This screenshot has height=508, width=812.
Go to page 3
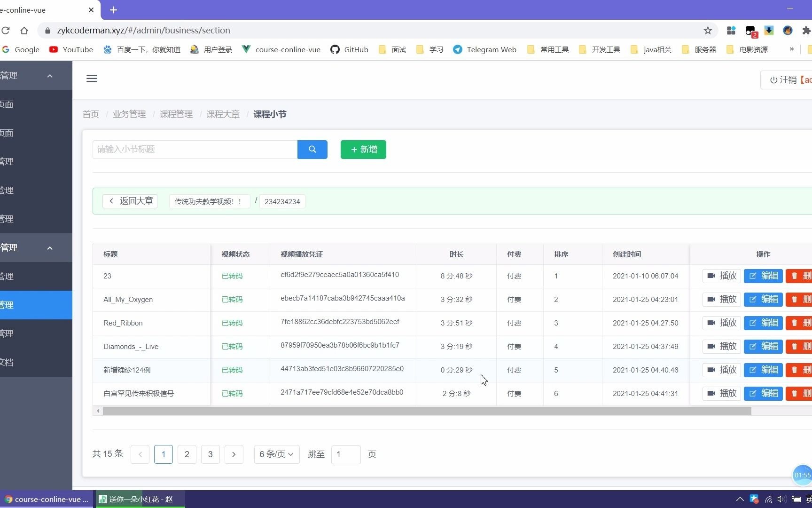[211, 454]
